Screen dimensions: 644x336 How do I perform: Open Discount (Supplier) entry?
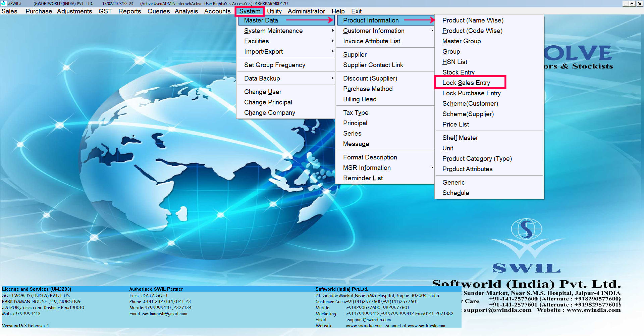(x=385, y=78)
